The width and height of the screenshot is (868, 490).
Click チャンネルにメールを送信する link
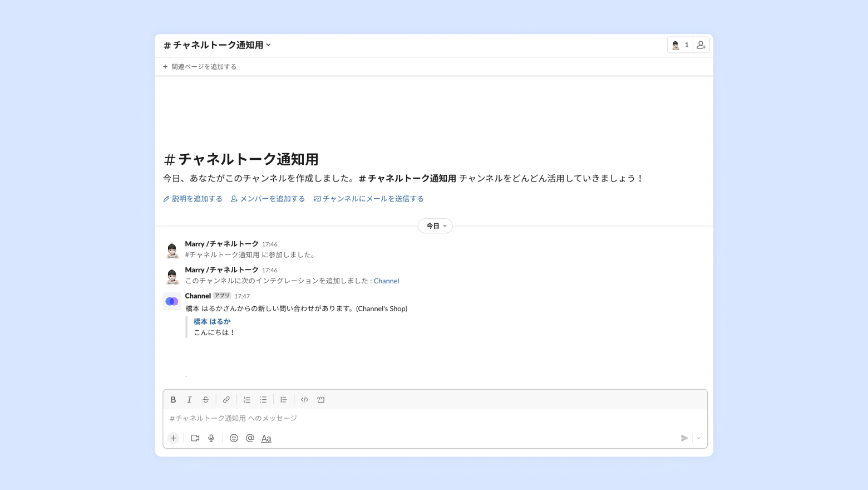tap(368, 199)
